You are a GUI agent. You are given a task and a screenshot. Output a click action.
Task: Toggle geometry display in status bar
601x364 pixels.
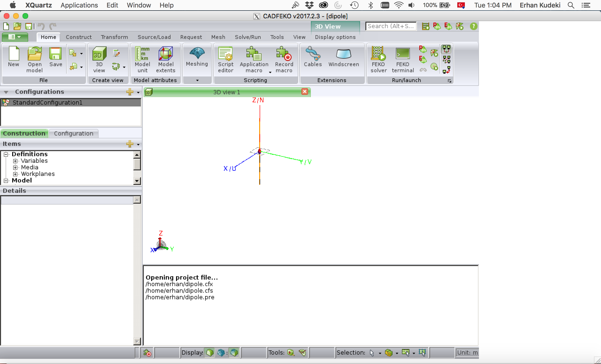coord(210,353)
